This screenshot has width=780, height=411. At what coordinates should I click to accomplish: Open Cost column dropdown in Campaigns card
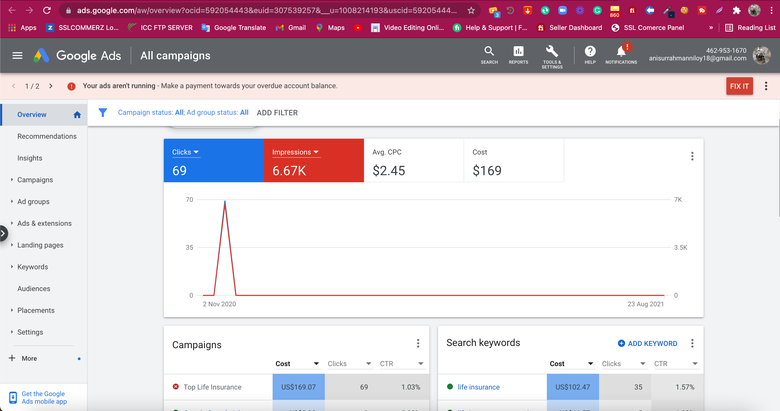pos(296,364)
